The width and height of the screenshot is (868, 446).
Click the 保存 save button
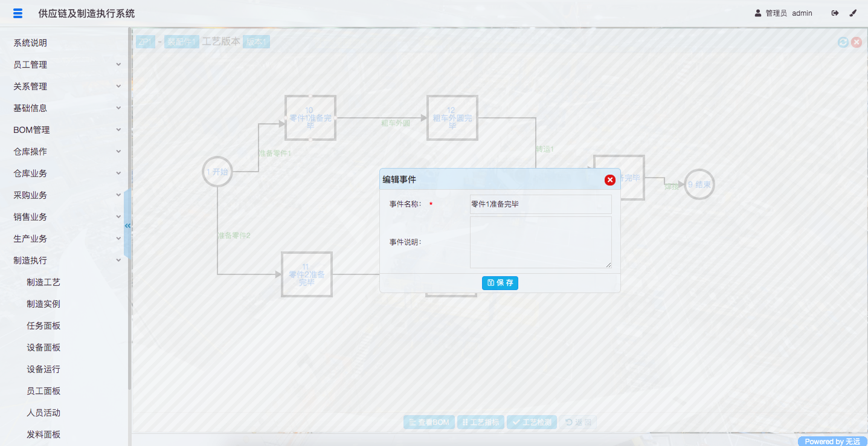pos(500,283)
